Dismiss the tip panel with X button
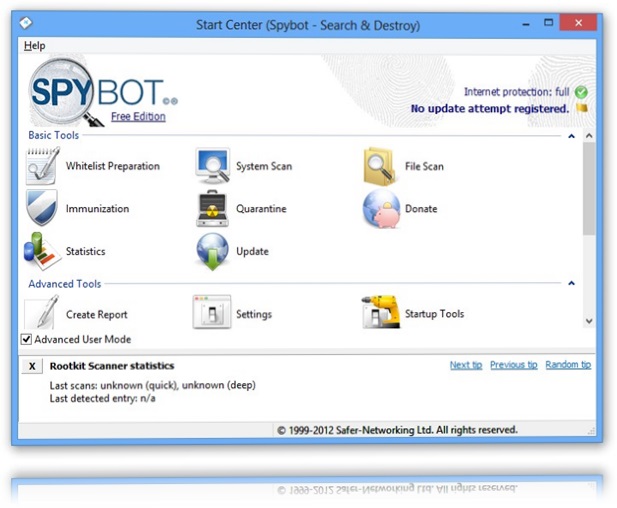The width and height of the screenshot is (617, 508). pos(32,367)
